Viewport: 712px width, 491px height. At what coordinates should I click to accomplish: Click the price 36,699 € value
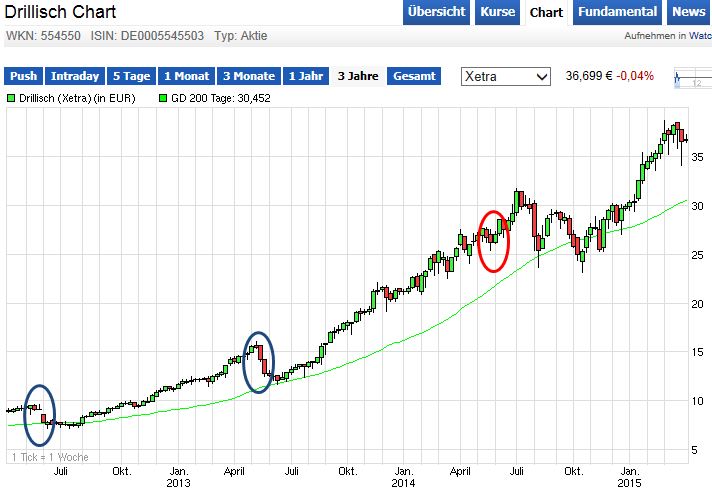click(x=589, y=75)
